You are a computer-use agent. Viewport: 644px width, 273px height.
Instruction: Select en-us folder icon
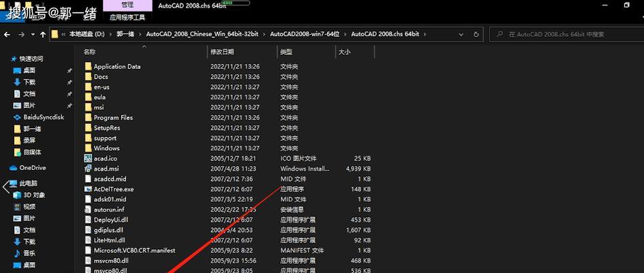[88, 87]
